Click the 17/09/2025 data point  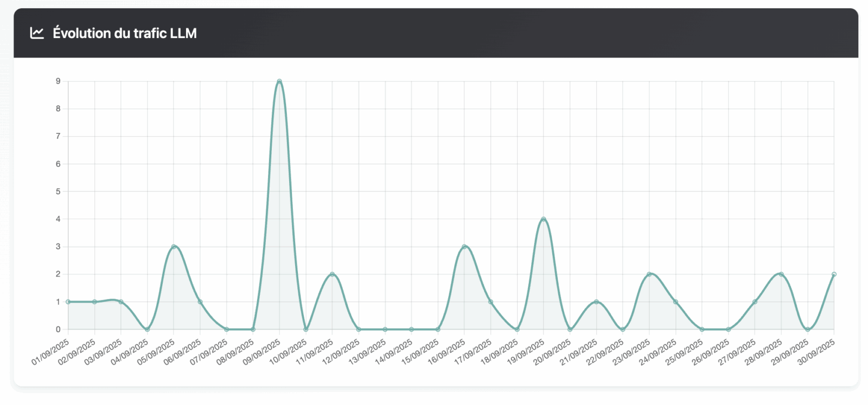tap(491, 302)
